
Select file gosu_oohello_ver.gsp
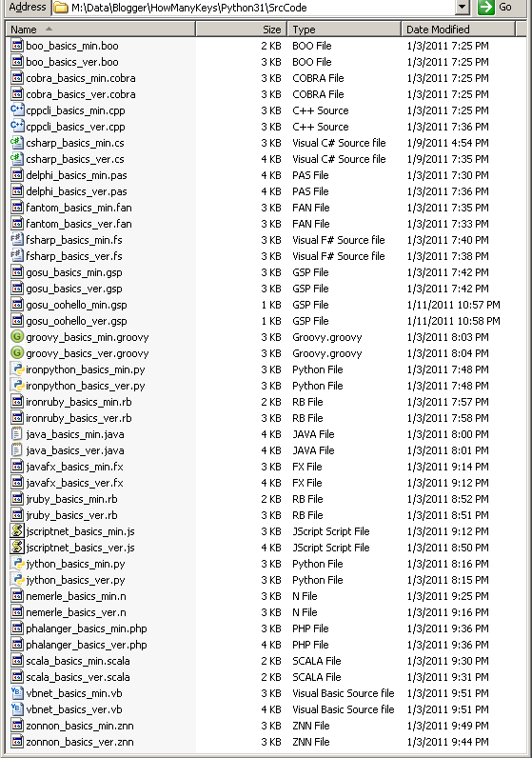point(76,321)
